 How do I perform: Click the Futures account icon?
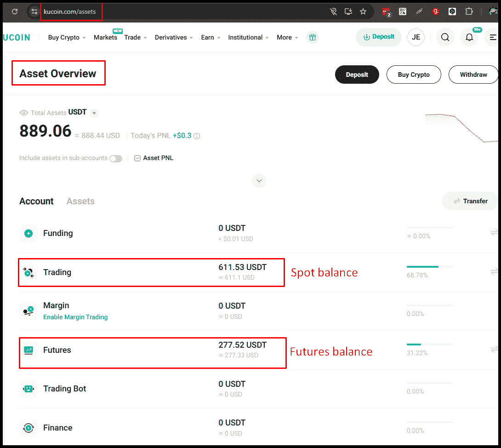(28, 350)
